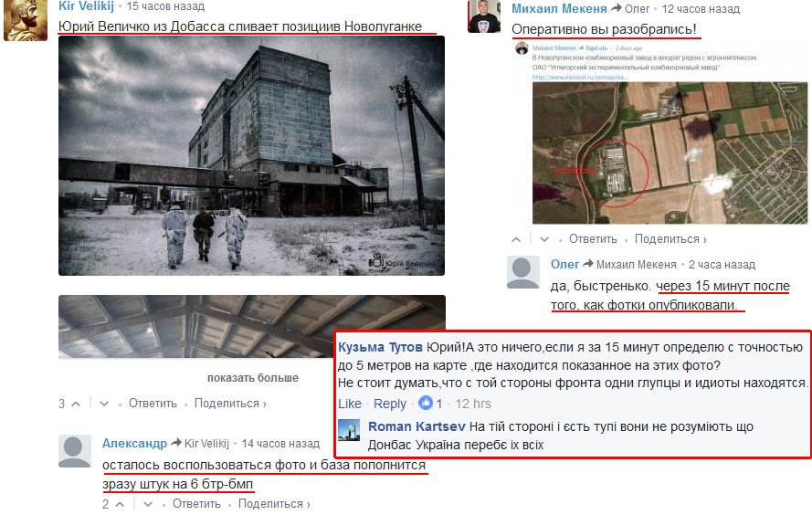This screenshot has height=515, width=812.
Task: Open Kir Velikij's avatar
Action: (26, 20)
